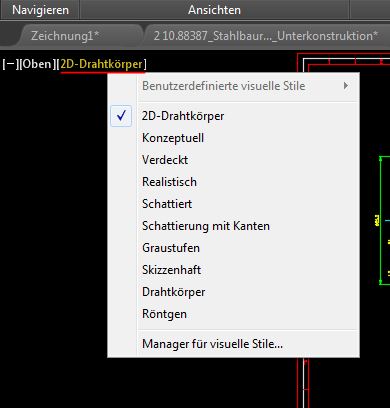Choose Schattiert visual style
Image resolution: width=390 pixels, height=408 pixels.
point(233,204)
